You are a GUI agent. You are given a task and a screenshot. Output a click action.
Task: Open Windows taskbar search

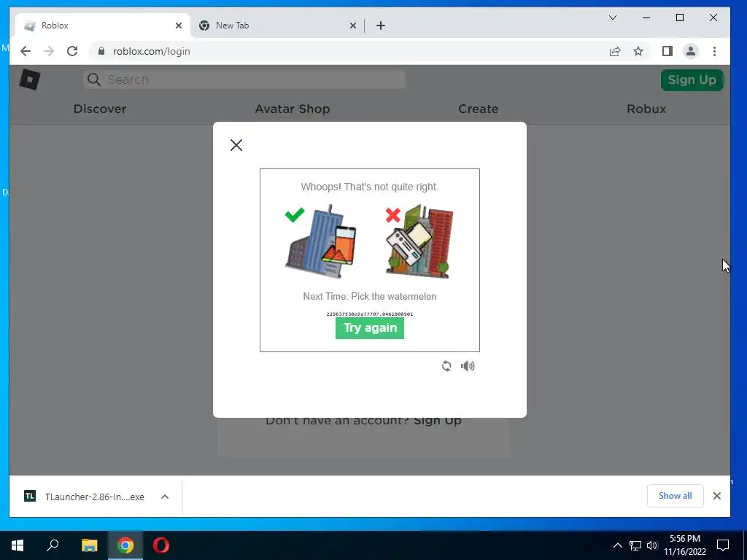point(53,545)
